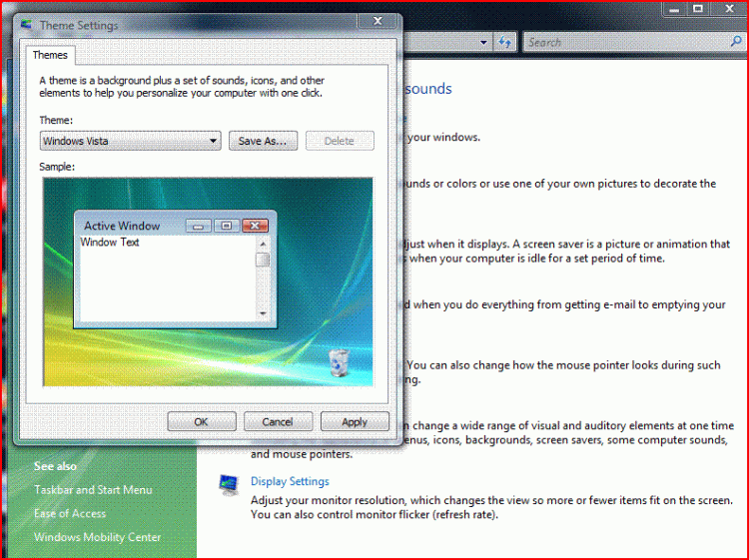Click the search magnifier icon
This screenshot has width=749, height=560.
[736, 42]
